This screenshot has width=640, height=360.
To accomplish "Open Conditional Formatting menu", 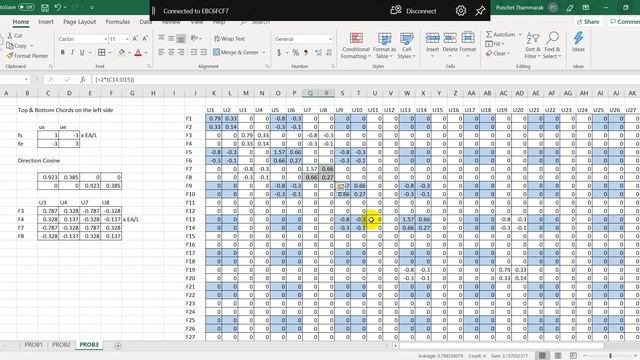I will [x=356, y=46].
